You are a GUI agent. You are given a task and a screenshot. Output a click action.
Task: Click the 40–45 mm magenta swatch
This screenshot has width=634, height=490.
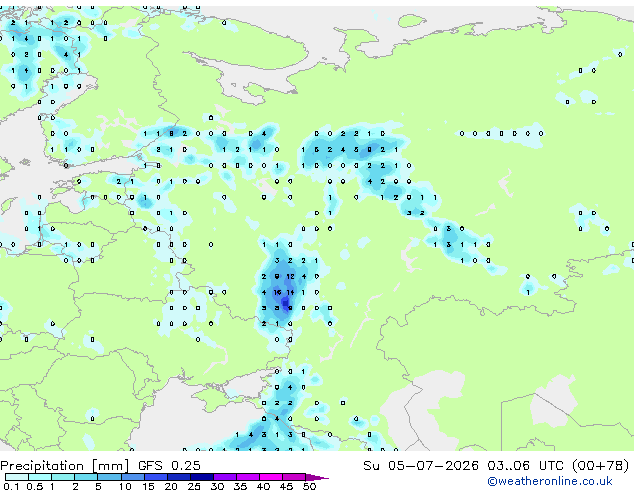(x=271, y=477)
